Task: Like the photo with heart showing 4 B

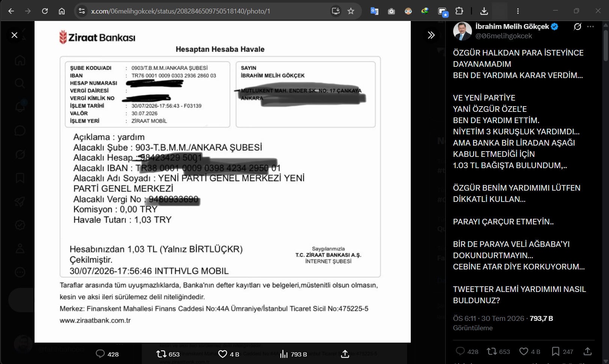Action: tap(229, 354)
